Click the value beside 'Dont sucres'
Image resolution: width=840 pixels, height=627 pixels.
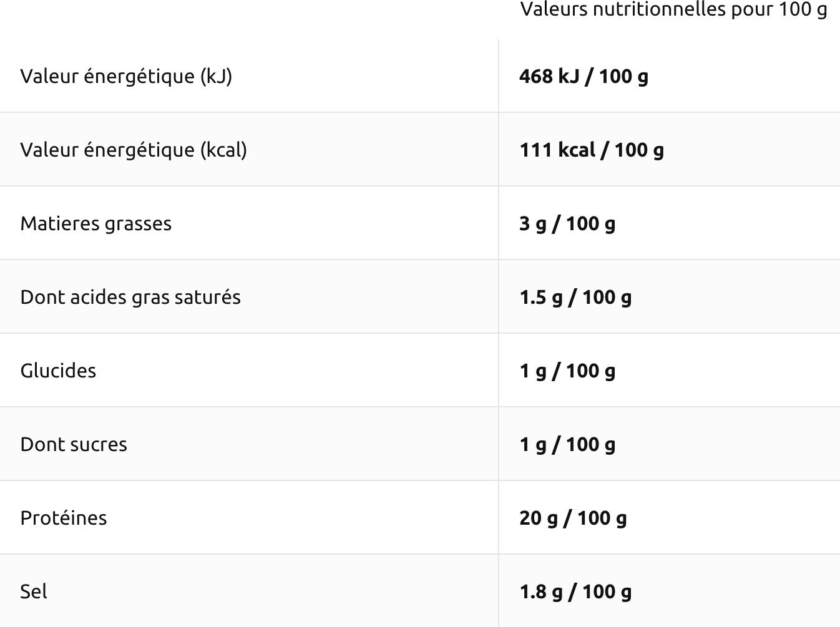pos(567,444)
